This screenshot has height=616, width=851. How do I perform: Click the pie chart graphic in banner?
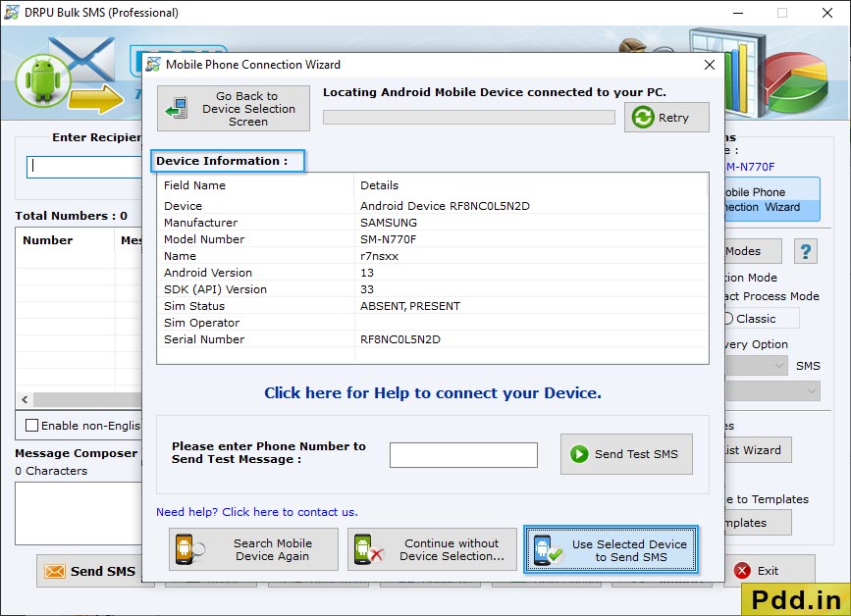pyautogui.click(x=797, y=81)
